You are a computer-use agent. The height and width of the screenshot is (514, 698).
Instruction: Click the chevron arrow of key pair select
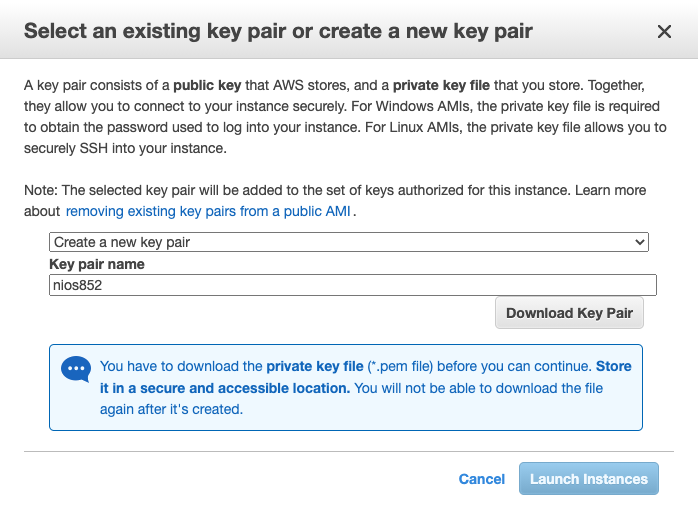pyautogui.click(x=640, y=242)
